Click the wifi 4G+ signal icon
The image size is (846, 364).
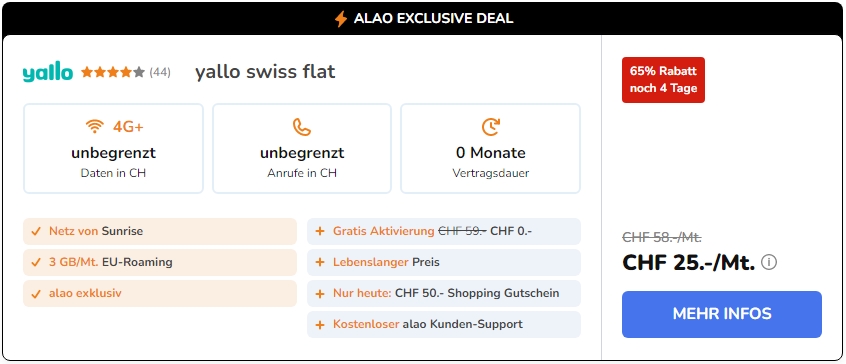(94, 127)
